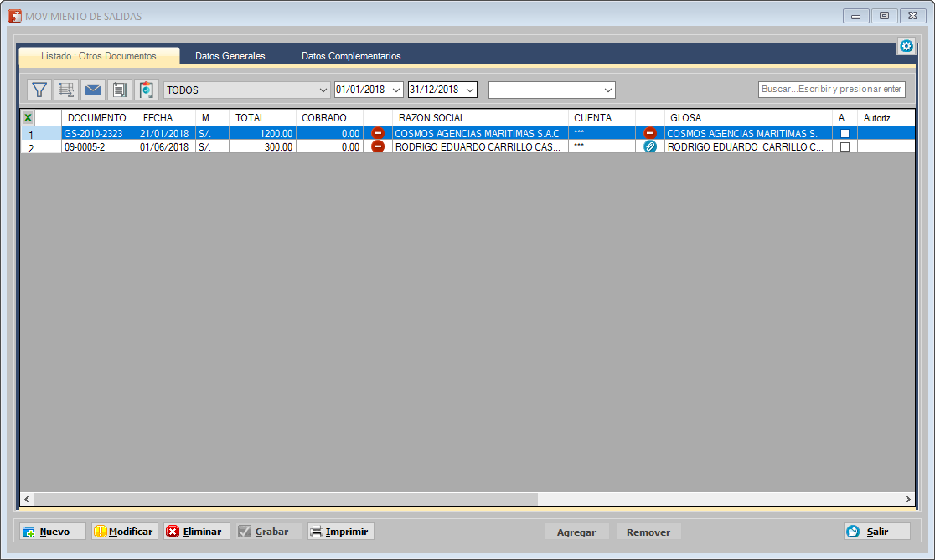Click the GLOSA column header

(x=749, y=117)
